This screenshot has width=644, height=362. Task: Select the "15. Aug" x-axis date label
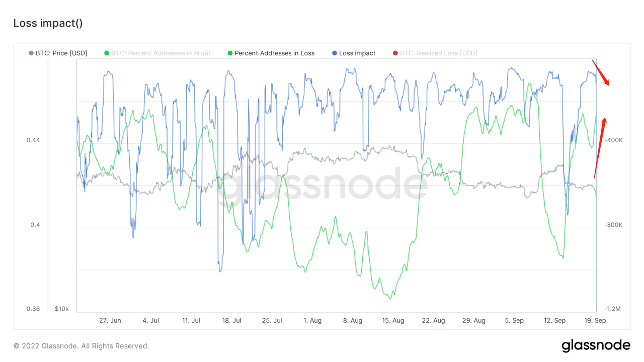click(x=393, y=320)
